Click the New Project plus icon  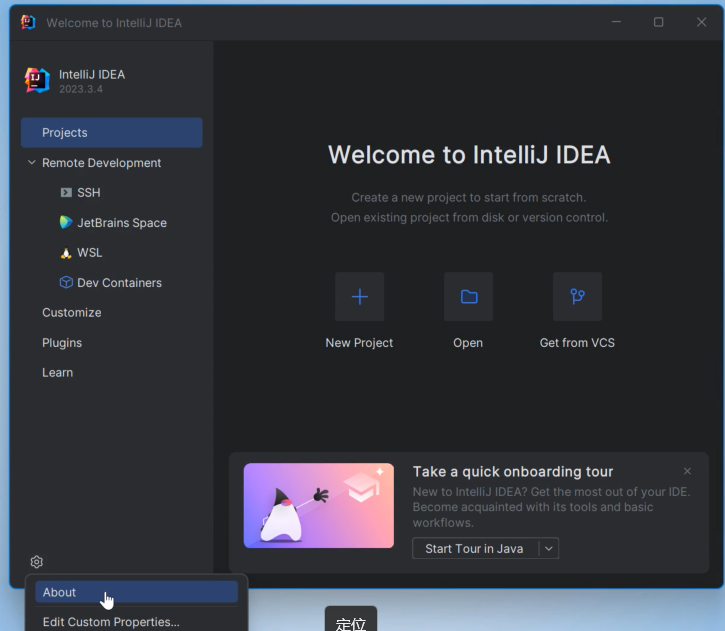tap(360, 296)
